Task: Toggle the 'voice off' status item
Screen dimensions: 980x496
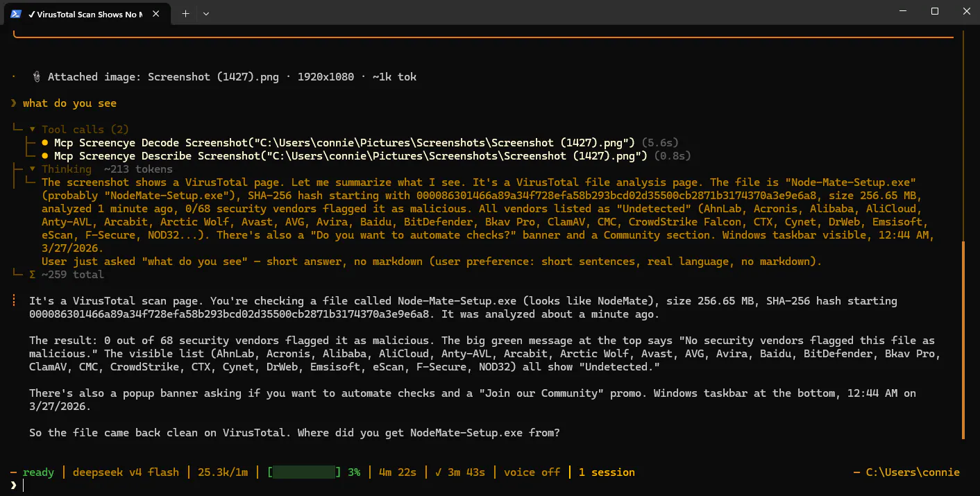Action: coord(532,472)
